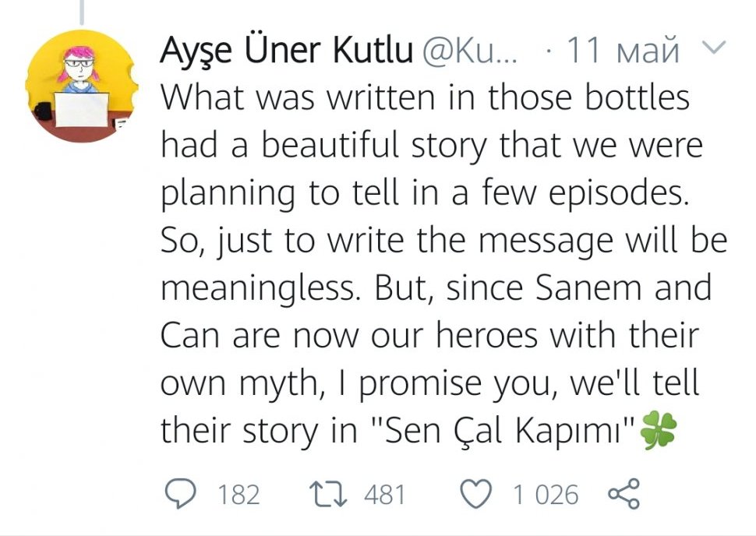756x536 pixels.
Task: Click the thread connector line above avatar
Action: 81,9
